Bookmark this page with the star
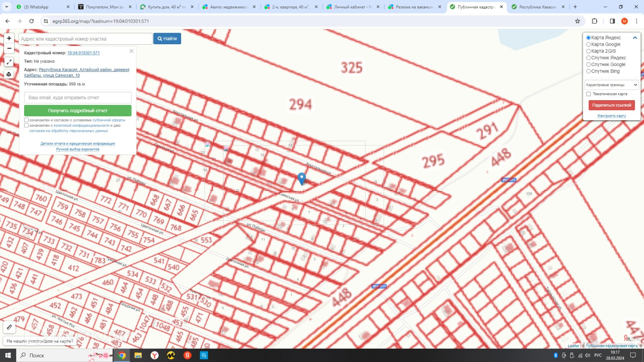This screenshot has width=644, height=362. 578,21
